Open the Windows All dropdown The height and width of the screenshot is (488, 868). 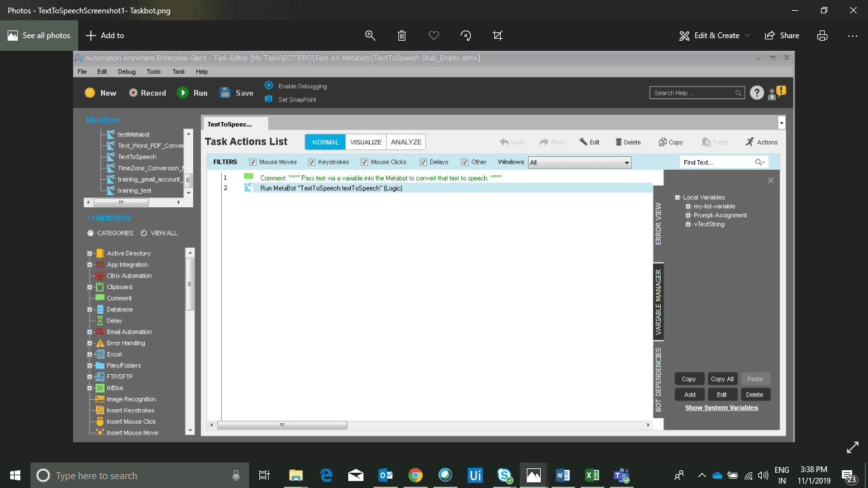pyautogui.click(x=580, y=162)
